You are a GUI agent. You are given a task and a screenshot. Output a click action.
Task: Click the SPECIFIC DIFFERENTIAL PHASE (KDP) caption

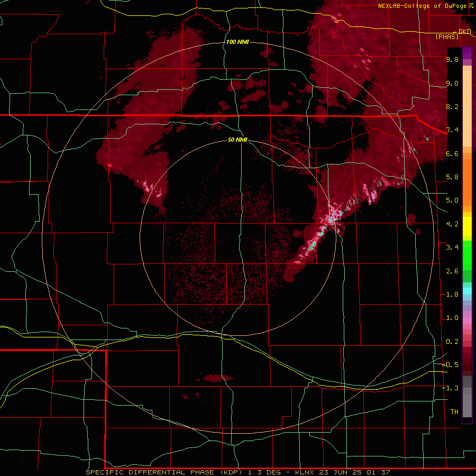164,472
